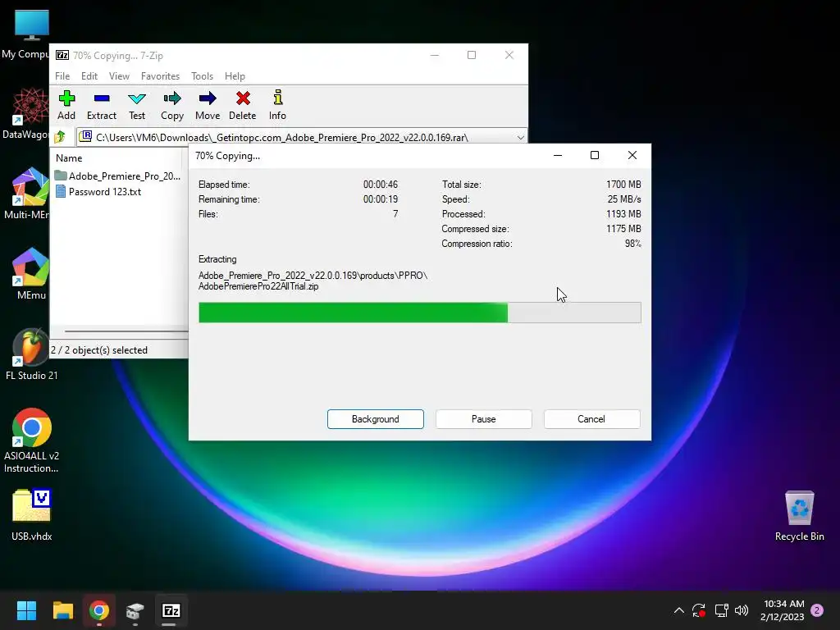Open the Recycle Bin
The image size is (840, 630).
[799, 517]
